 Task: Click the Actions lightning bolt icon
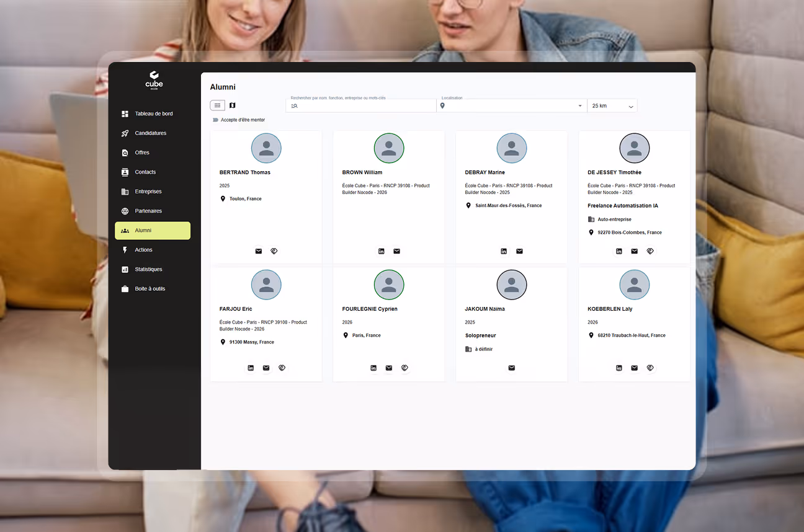pos(125,250)
